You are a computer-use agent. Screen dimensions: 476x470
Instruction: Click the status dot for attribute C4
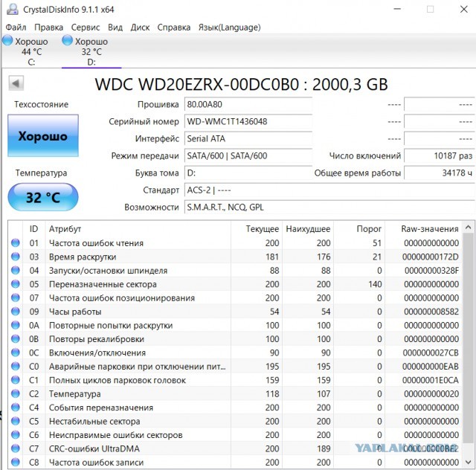[x=16, y=408]
